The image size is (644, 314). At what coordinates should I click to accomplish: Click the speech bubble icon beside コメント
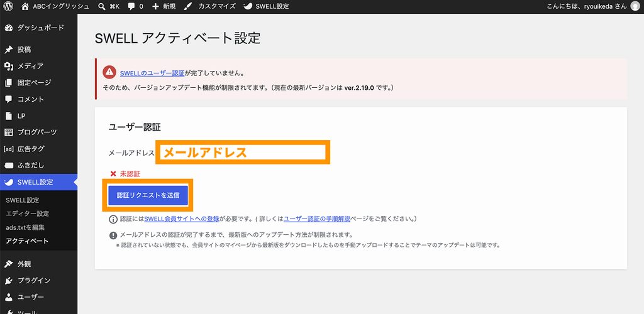pos(9,99)
